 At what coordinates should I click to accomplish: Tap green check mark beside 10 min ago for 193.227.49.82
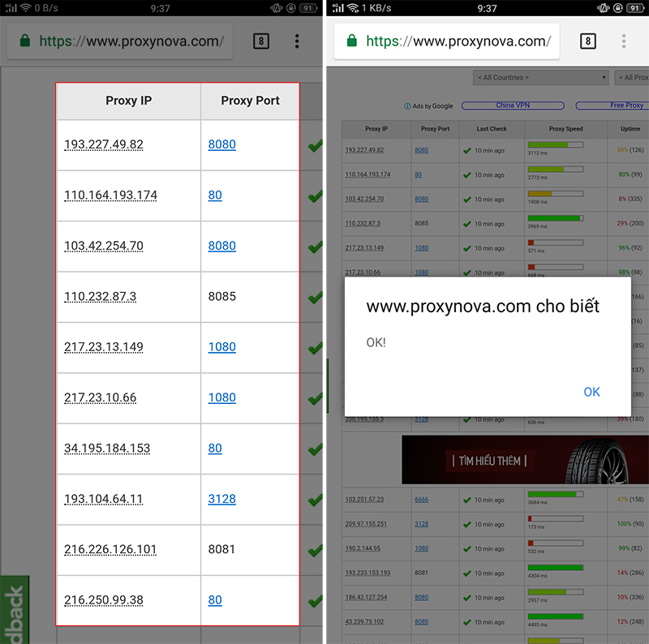[x=467, y=150]
